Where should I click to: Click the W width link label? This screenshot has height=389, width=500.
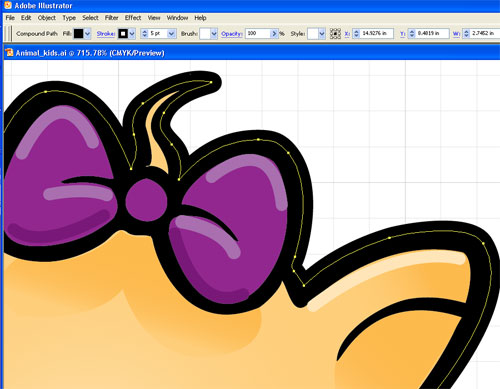[x=456, y=34]
